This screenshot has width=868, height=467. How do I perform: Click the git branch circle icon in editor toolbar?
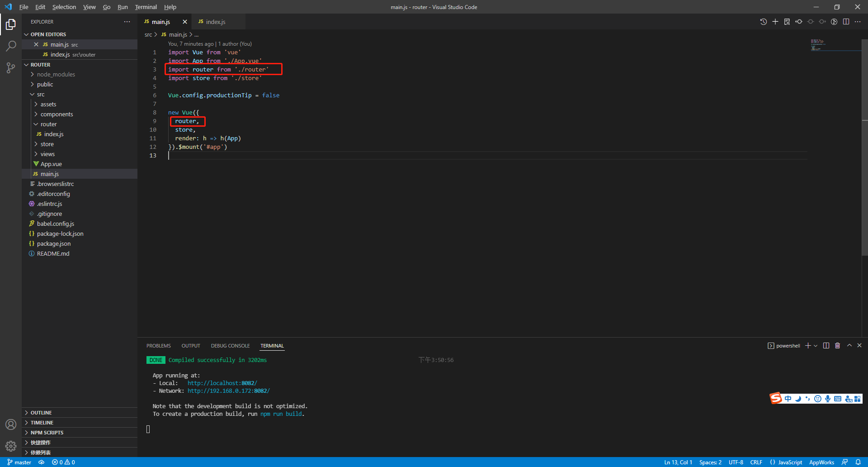tap(834, 22)
